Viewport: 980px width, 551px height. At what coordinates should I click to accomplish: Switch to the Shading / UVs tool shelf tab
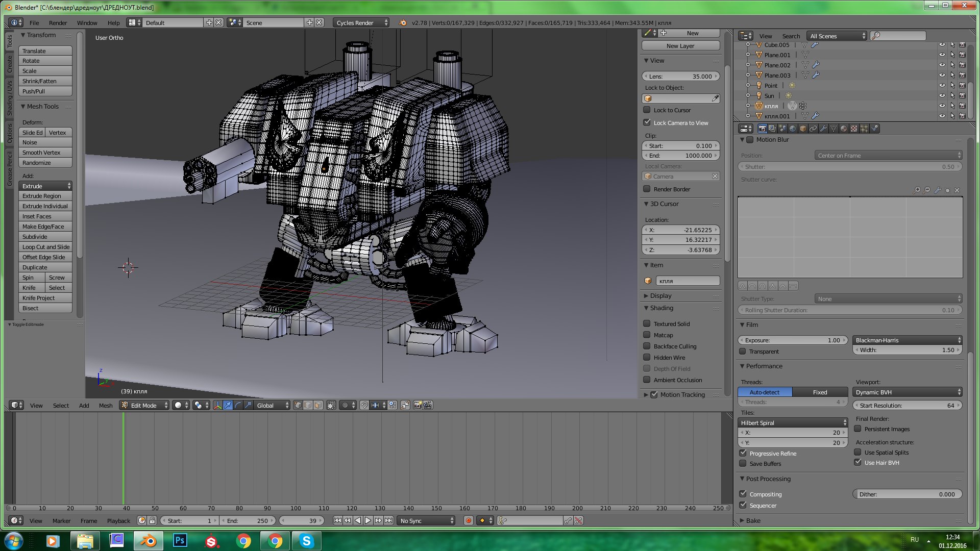point(9,98)
